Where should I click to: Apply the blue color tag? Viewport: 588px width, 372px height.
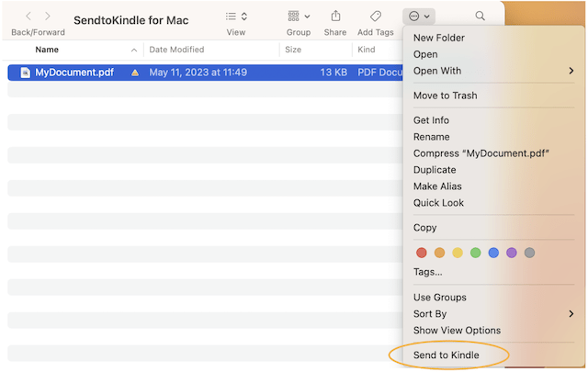[x=493, y=253]
